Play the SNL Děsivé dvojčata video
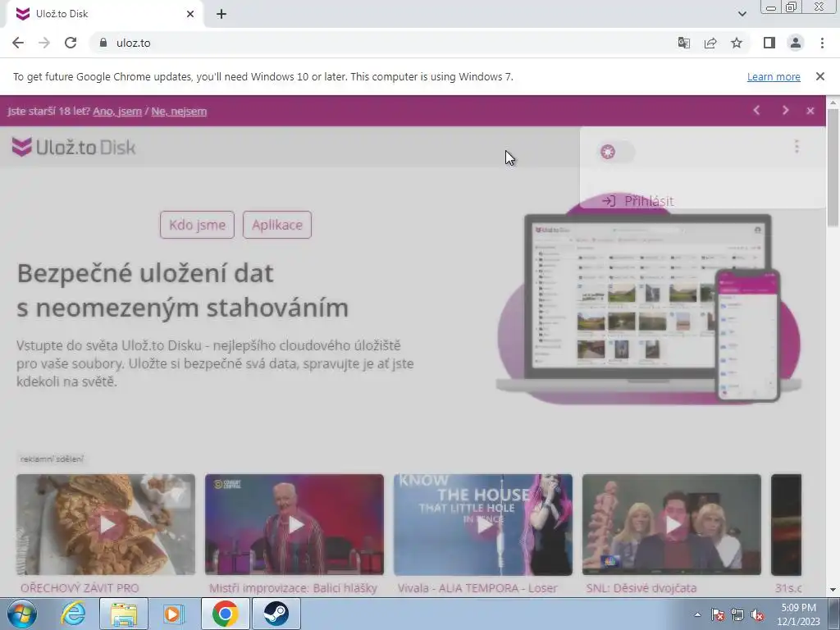The image size is (840, 630). (671, 524)
